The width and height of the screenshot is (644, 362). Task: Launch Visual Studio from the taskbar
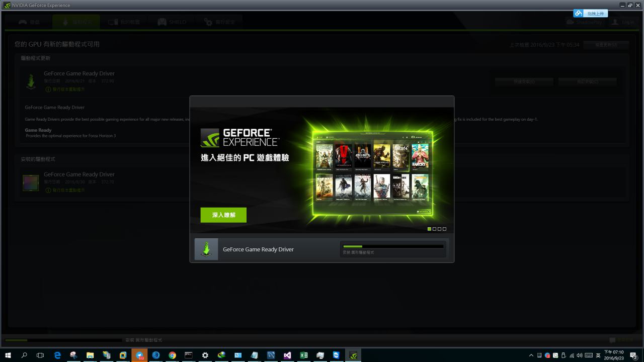287,355
